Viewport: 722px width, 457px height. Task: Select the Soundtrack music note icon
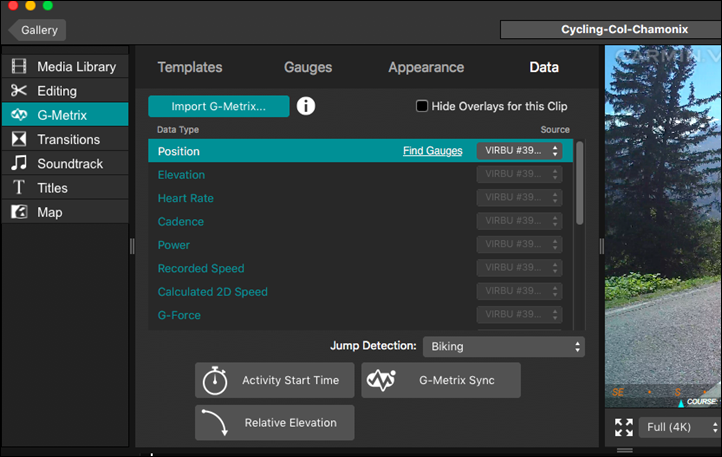pyautogui.click(x=18, y=163)
